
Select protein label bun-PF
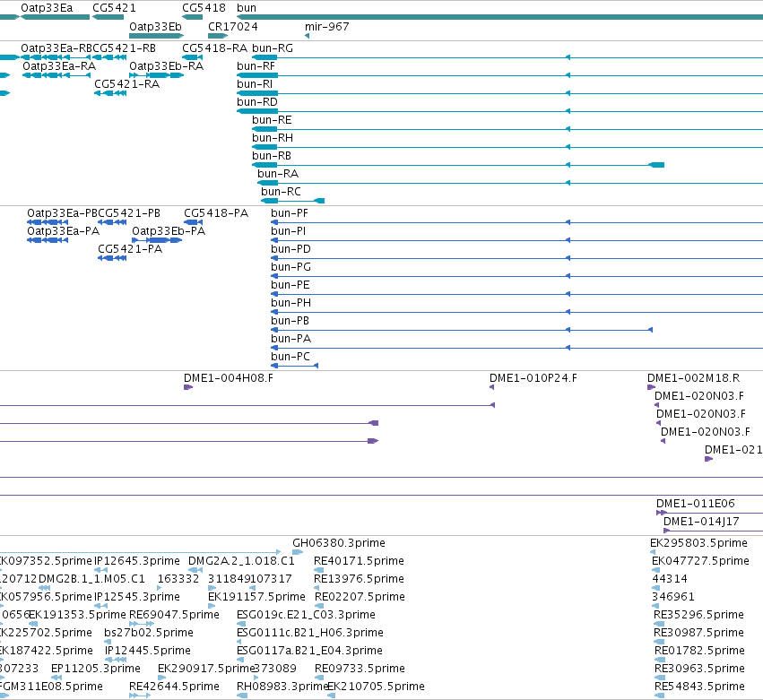point(290,213)
